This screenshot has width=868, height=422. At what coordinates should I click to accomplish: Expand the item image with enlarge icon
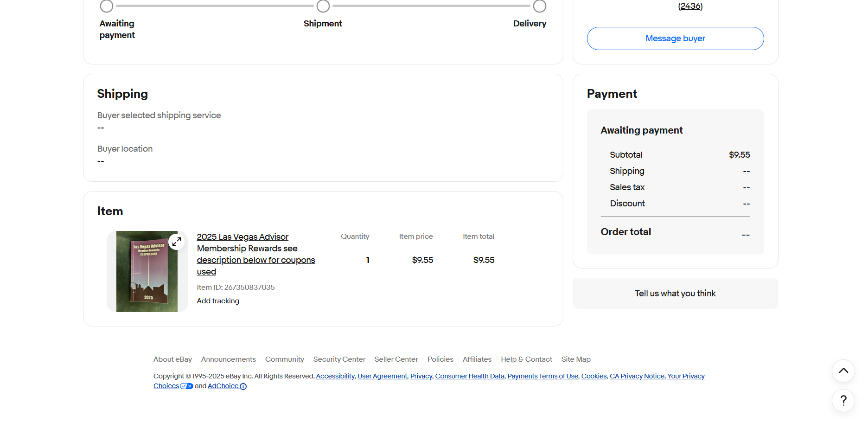[x=177, y=242]
